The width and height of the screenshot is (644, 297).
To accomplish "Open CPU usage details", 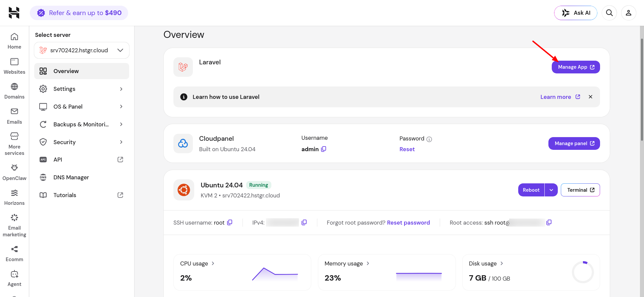I will click(x=197, y=263).
